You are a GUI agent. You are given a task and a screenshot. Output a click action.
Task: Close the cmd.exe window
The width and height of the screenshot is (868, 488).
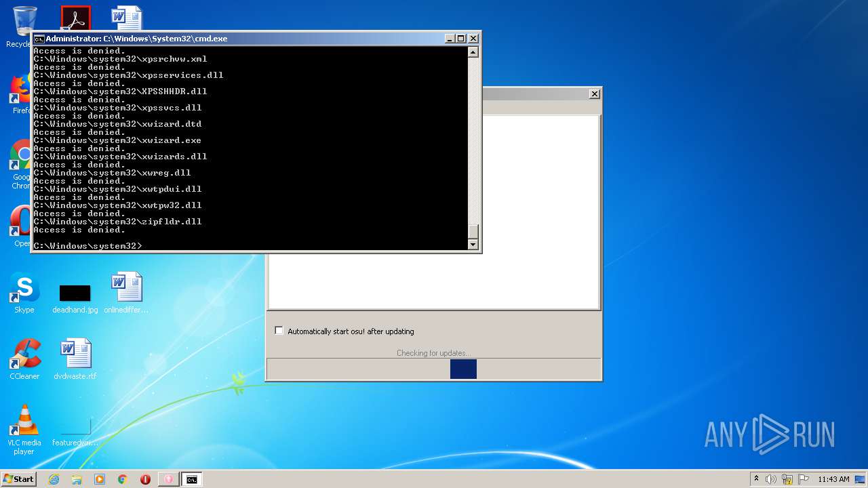point(473,39)
